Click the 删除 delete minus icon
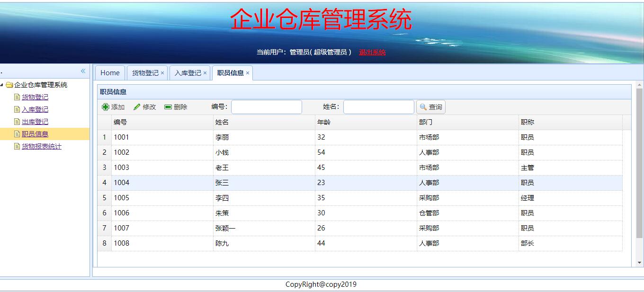Image resolution: width=644 pixels, height=292 pixels. coord(168,107)
